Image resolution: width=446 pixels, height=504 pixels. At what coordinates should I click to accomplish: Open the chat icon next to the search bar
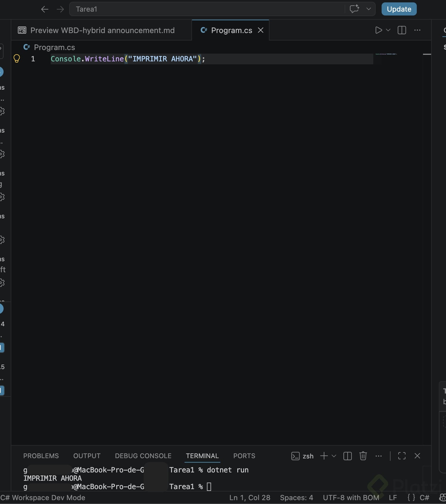(354, 9)
